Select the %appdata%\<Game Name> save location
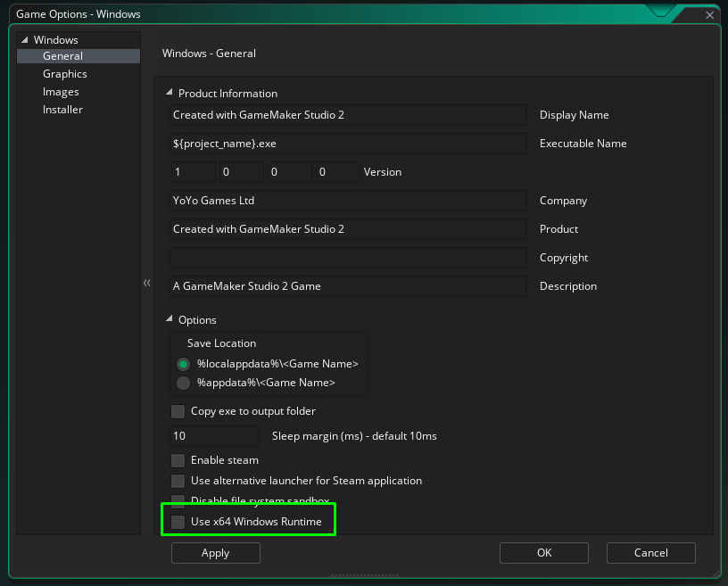The height and width of the screenshot is (586, 728). click(x=183, y=383)
